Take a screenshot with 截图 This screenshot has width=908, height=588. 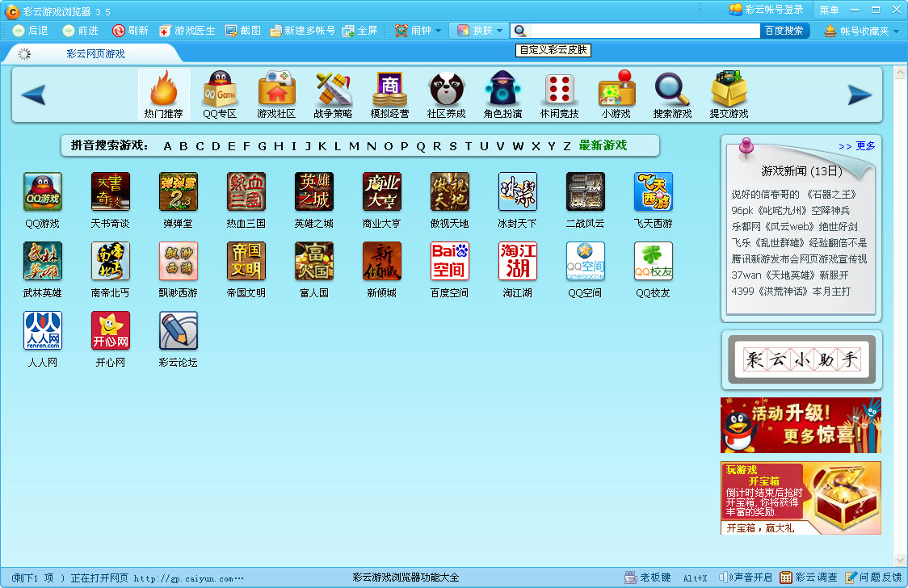click(x=242, y=31)
